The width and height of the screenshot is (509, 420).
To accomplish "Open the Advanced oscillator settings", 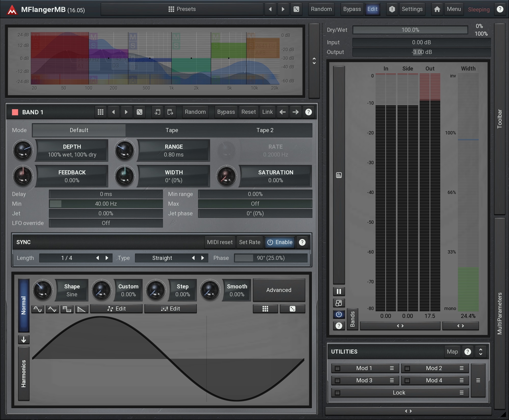I will tap(279, 290).
